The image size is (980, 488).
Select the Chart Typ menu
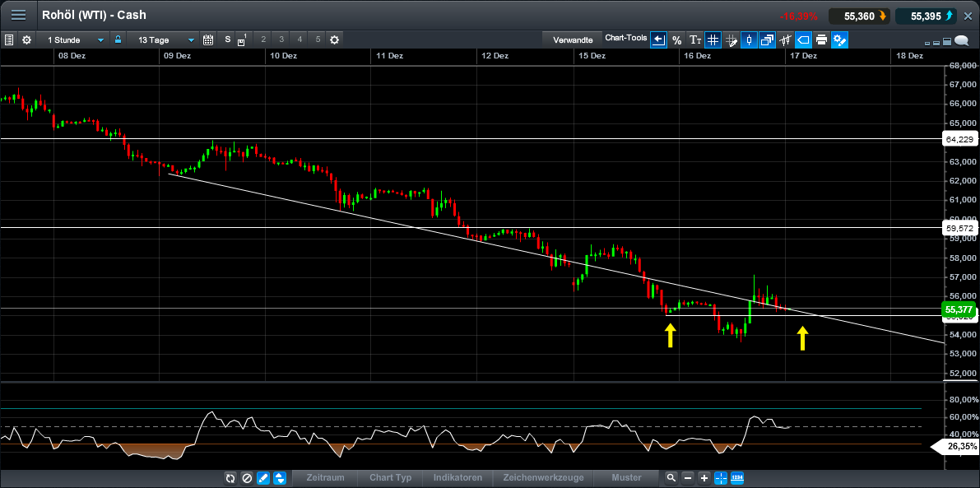(389, 478)
